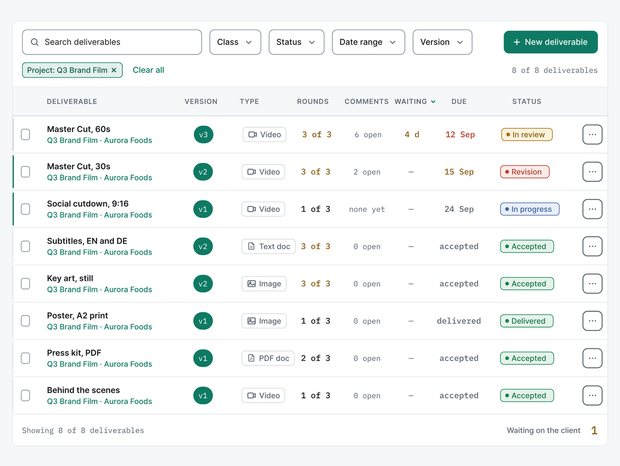
Task: Check the Key art, still row checkbox
Action: point(25,283)
